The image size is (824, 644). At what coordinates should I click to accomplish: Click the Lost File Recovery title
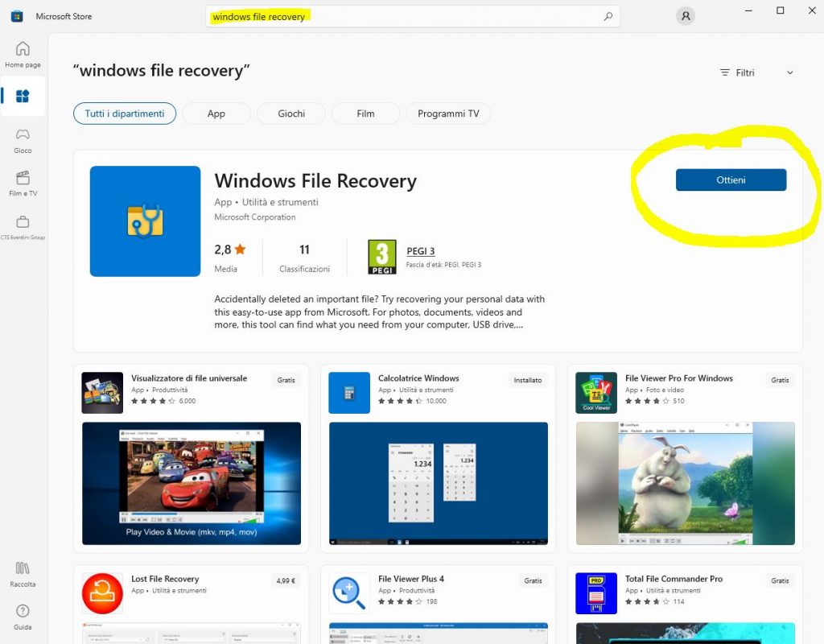click(165, 579)
